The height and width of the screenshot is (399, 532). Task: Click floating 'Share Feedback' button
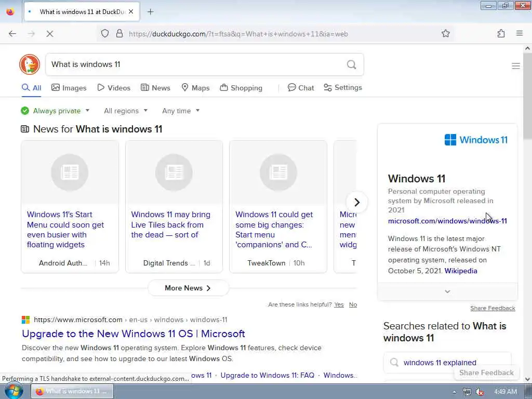[x=486, y=373]
